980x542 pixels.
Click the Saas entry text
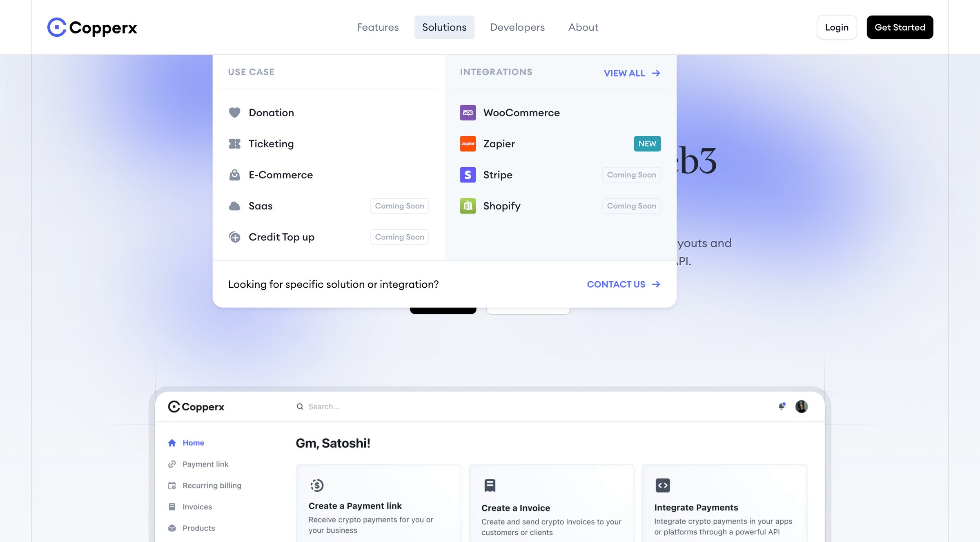[x=261, y=206]
